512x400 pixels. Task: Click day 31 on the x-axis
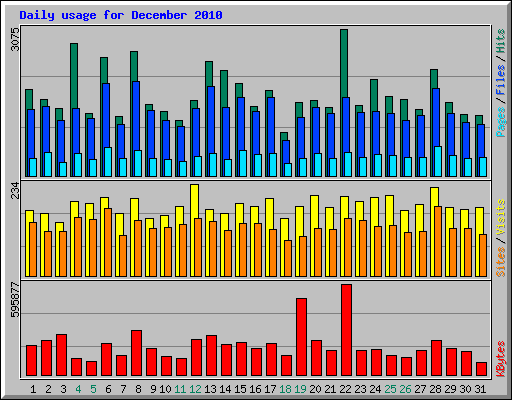click(x=480, y=389)
